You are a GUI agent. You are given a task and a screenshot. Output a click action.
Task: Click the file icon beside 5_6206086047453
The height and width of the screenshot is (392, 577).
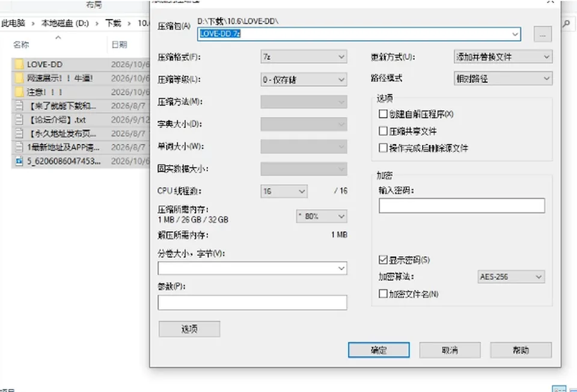coord(19,161)
